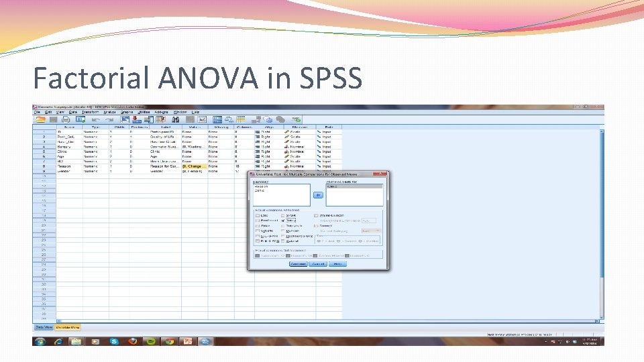Select Clinic in the Factors list
Image resolution: width=644 pixels, height=362 pixels.
coord(260,190)
